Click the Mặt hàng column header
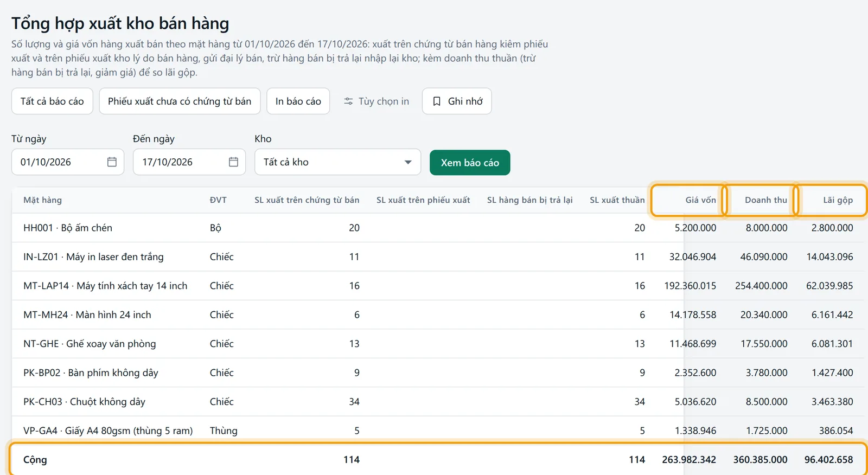Image resolution: width=868 pixels, height=475 pixels. pos(42,200)
